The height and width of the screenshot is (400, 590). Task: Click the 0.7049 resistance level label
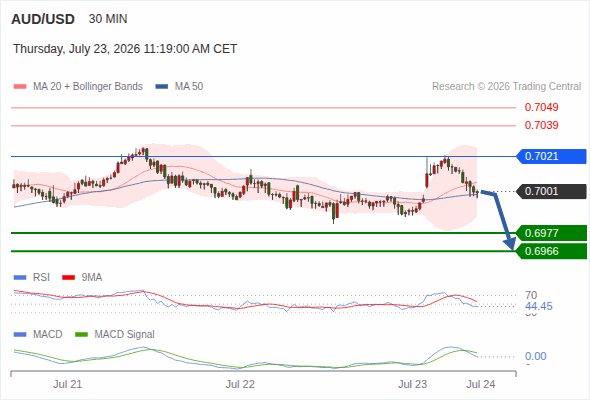coord(541,107)
